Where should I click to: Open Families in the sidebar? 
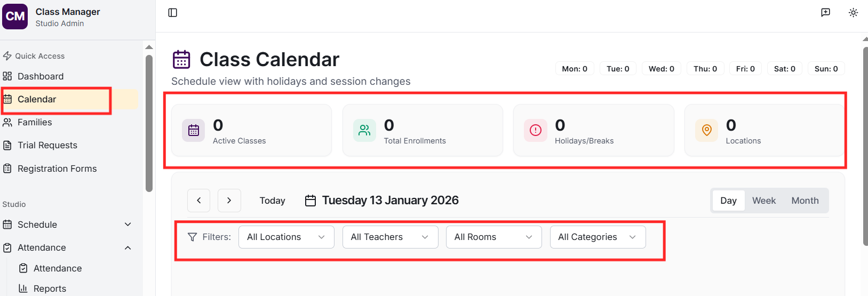coord(35,123)
